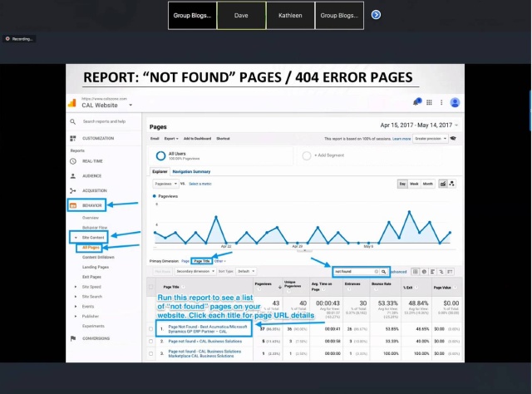Open the date range dropdown
This screenshot has width=532, height=394.
(x=456, y=126)
